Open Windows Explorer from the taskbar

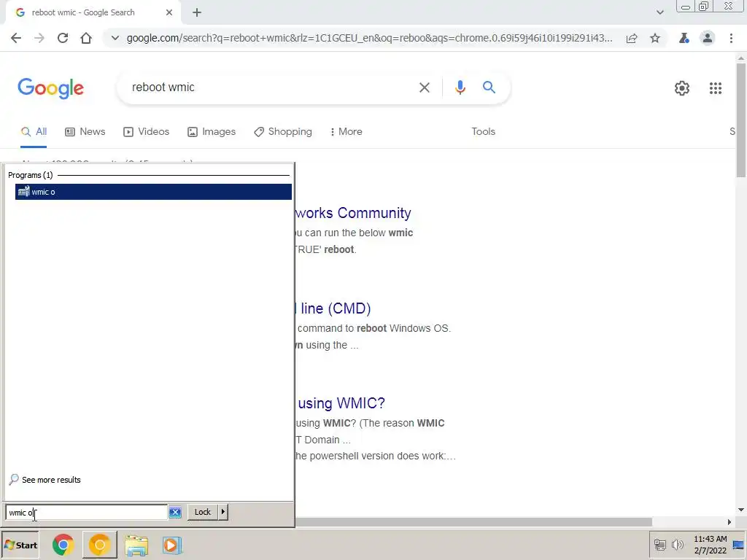[x=136, y=545]
